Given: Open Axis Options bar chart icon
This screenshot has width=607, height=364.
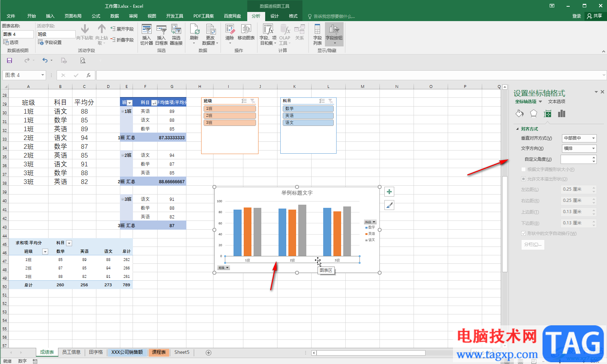Looking at the screenshot, I should pyautogui.click(x=562, y=114).
